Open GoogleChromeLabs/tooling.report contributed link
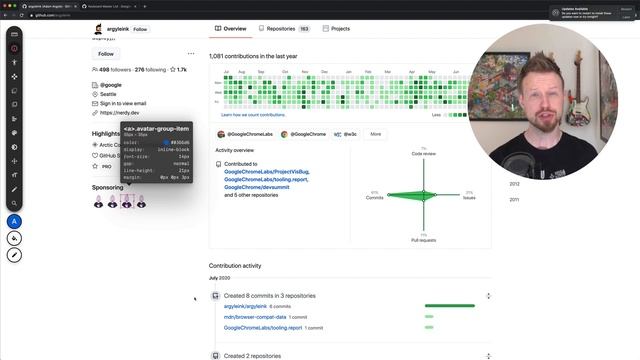 tap(266, 180)
